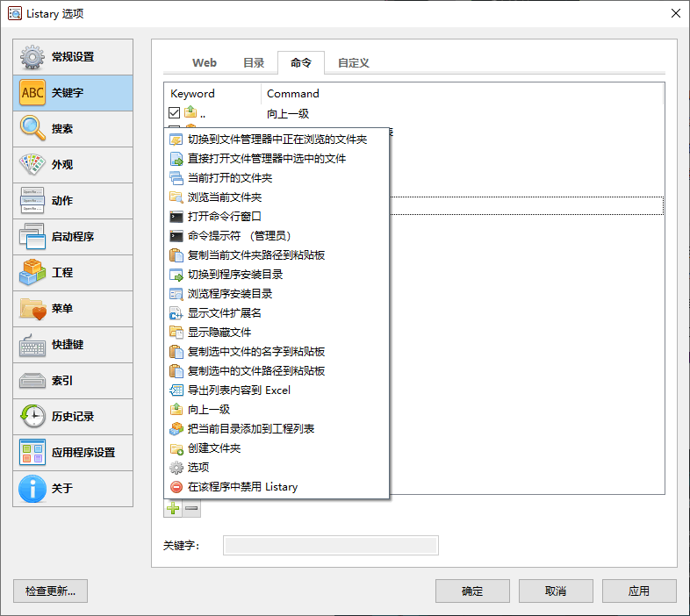Click the 复制当前文件夹路径到粘贴板 clipboard icon
Image resolution: width=690 pixels, height=616 pixels.
[x=176, y=255]
